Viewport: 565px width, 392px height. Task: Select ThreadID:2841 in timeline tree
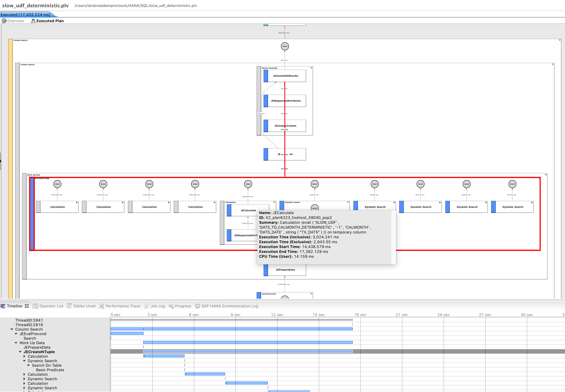click(x=29, y=320)
